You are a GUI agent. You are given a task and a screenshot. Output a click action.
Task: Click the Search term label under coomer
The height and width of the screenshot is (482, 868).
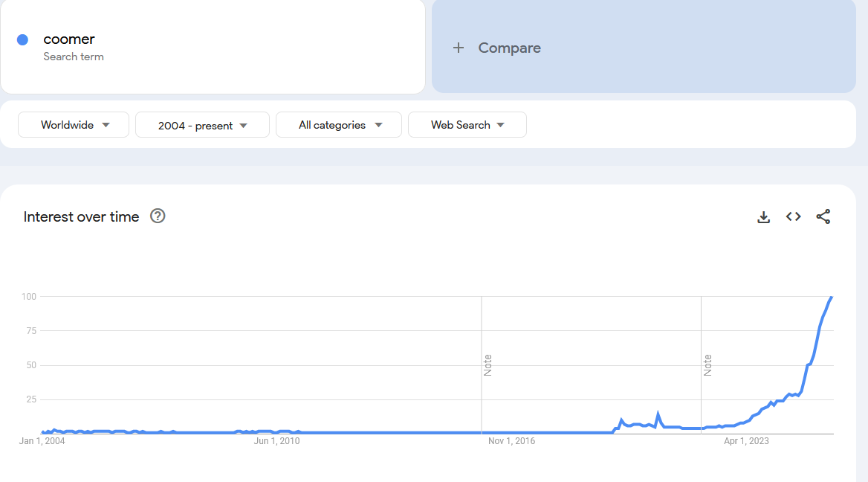coord(74,57)
